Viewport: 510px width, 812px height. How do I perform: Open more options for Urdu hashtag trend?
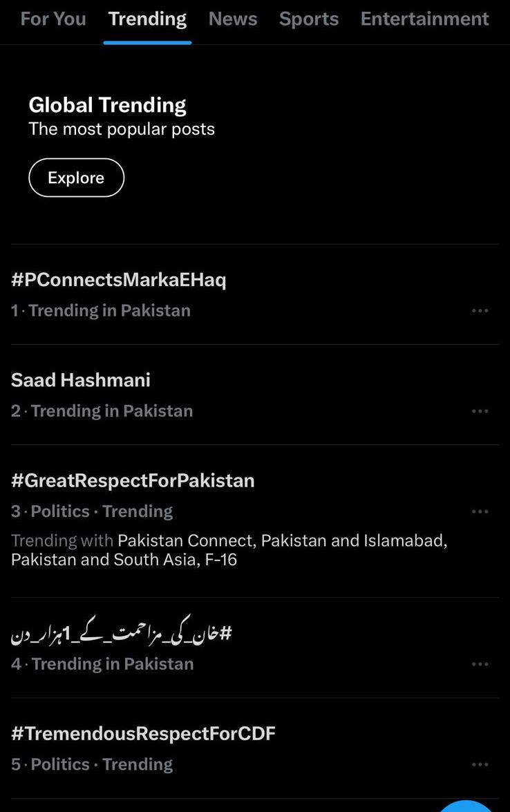[x=480, y=664]
